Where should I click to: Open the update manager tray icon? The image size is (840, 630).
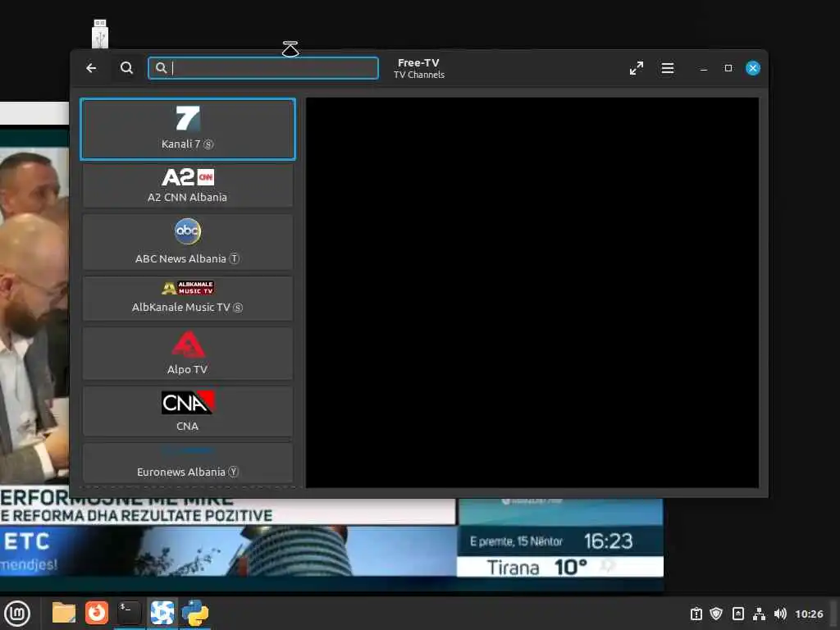pyautogui.click(x=696, y=614)
